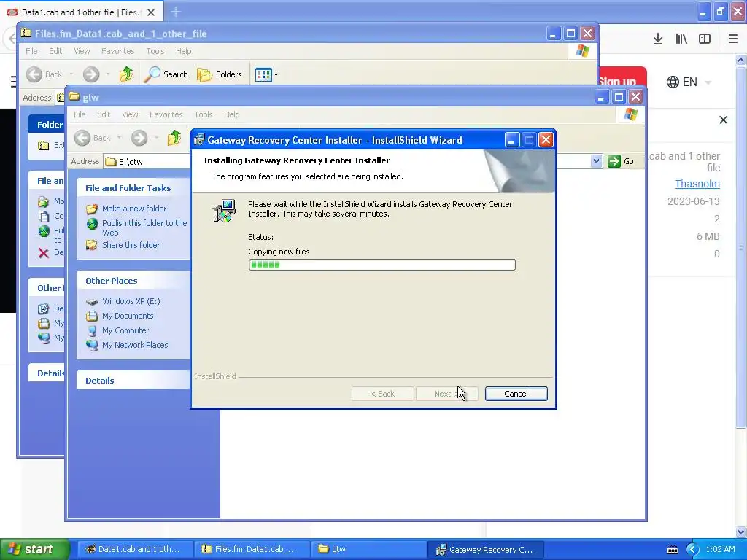This screenshot has width=747, height=560.
Task: Click Back button in Files.fm window
Action: 44,74
